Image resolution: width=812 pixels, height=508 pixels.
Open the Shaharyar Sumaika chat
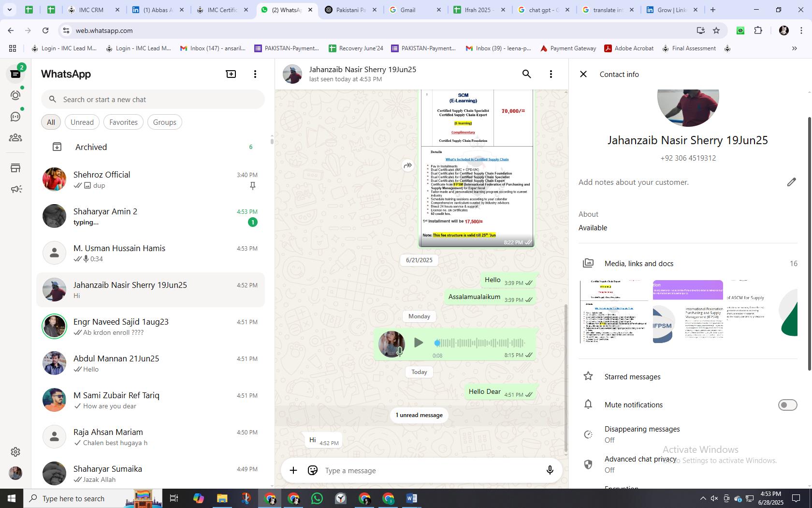(x=151, y=474)
